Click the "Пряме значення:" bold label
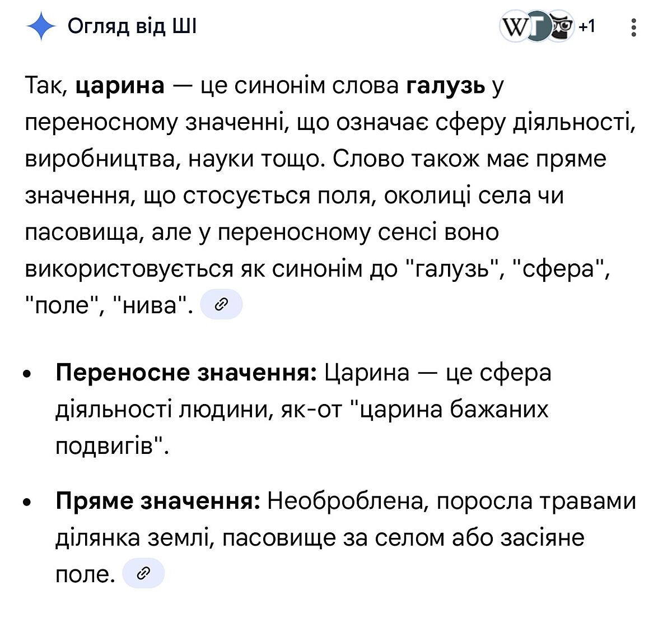 (158, 500)
